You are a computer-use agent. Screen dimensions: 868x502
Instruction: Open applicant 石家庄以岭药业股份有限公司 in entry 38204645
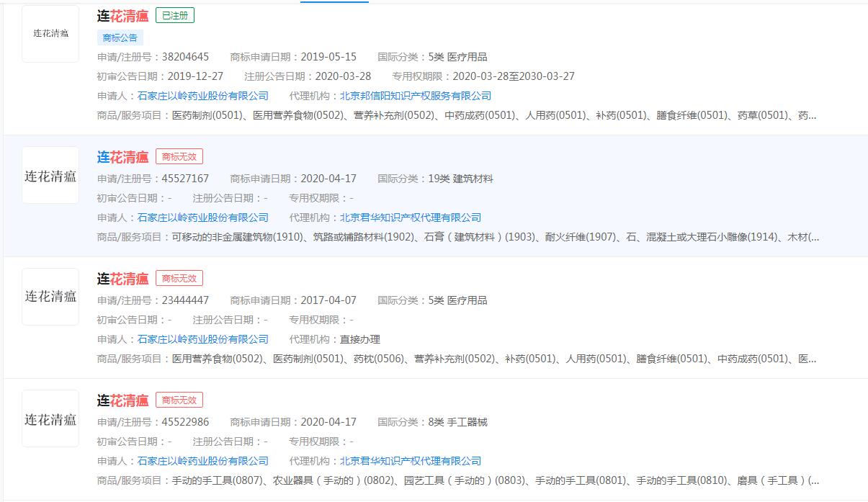click(203, 96)
